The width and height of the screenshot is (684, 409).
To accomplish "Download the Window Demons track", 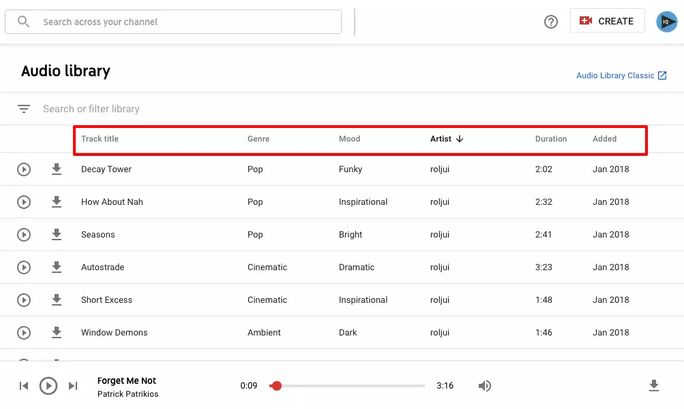I will [x=56, y=332].
